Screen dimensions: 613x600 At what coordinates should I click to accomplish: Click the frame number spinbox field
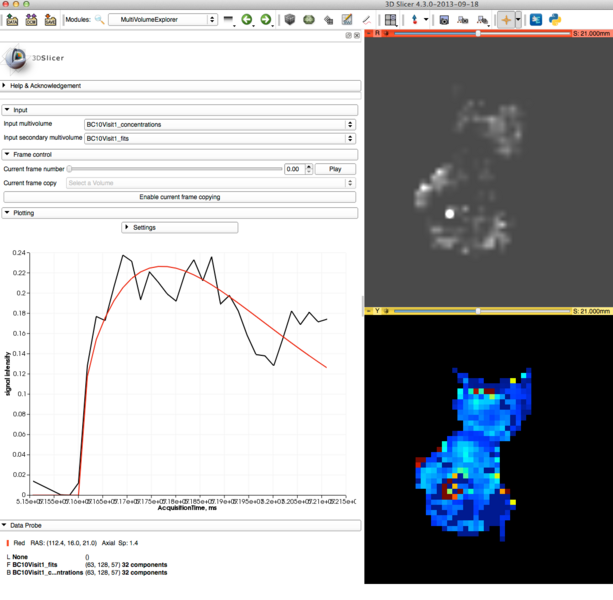tap(294, 169)
